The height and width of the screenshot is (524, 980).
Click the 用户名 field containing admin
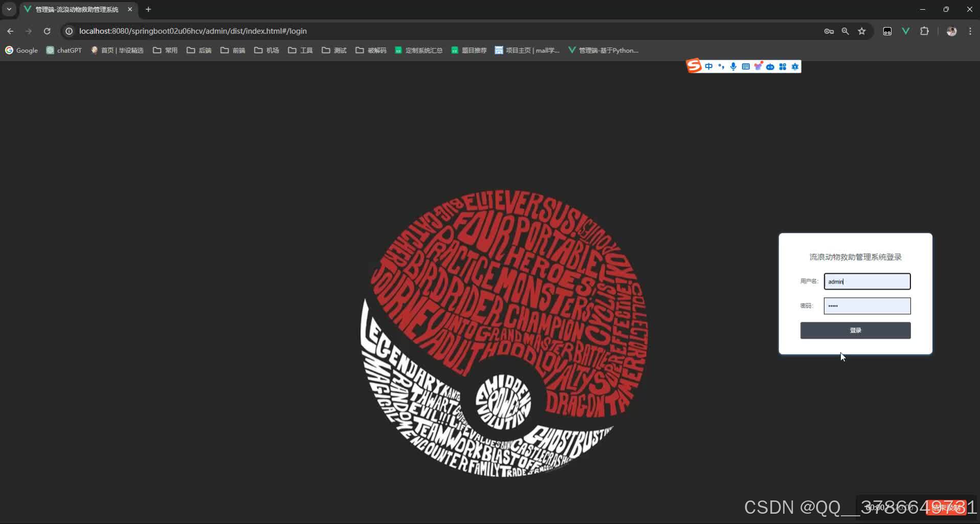coord(867,281)
